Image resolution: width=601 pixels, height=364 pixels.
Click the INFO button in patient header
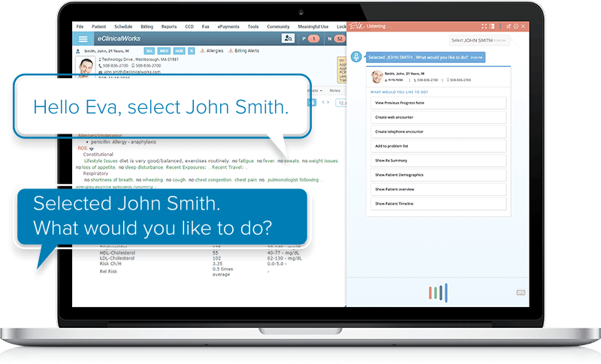164,51
